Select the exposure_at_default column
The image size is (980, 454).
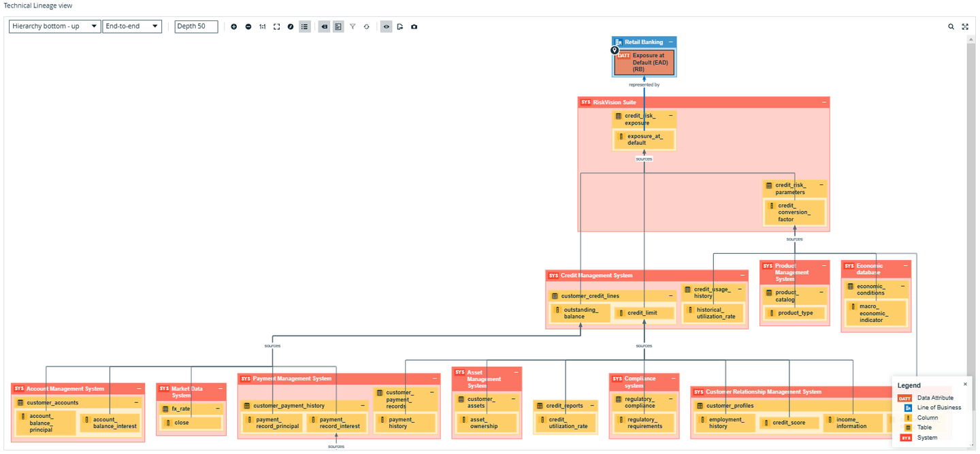click(644, 140)
